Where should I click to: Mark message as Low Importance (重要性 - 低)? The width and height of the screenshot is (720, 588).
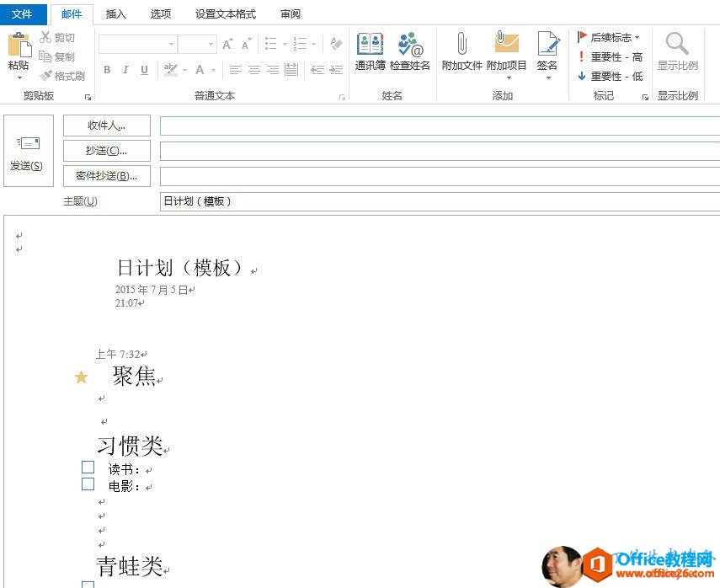pyautogui.click(x=609, y=76)
